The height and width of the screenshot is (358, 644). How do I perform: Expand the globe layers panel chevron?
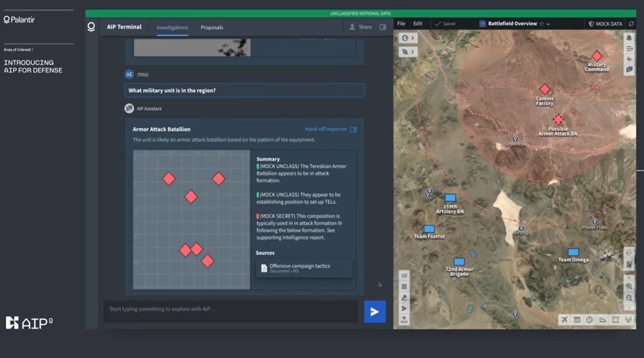(413, 38)
